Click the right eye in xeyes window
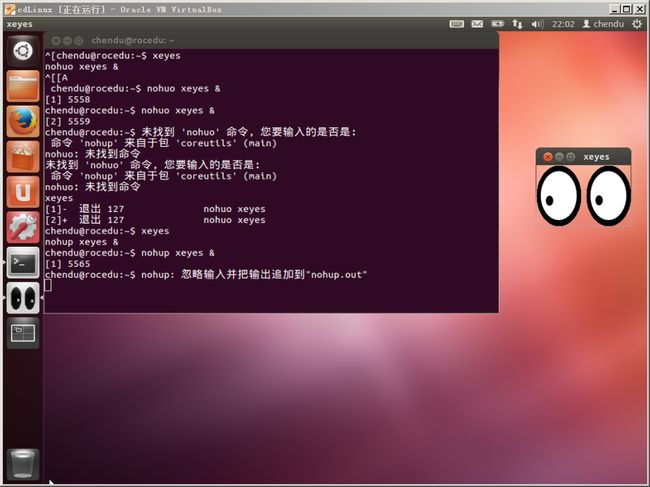 (609, 196)
